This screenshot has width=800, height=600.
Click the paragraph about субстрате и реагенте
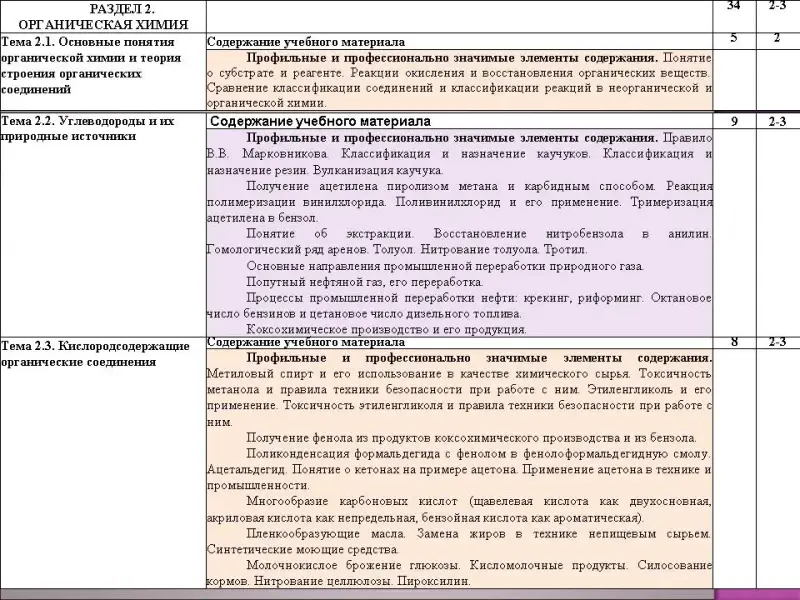click(459, 80)
